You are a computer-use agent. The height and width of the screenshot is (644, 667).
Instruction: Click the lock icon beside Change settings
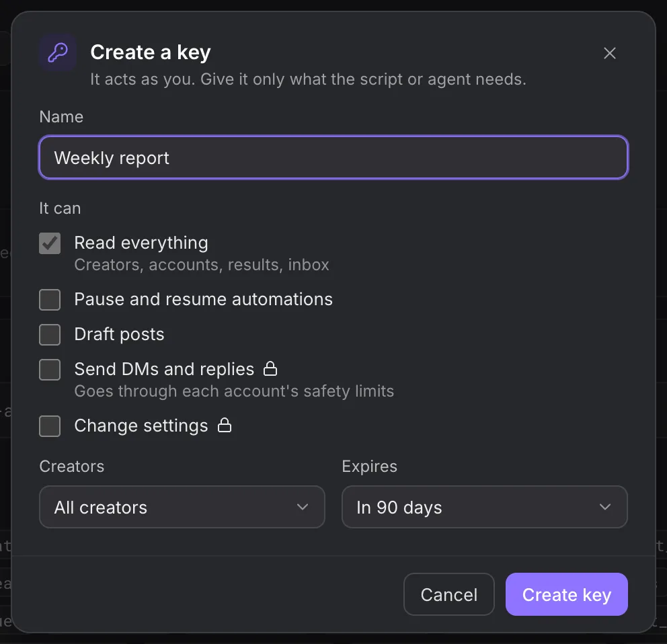225,425
